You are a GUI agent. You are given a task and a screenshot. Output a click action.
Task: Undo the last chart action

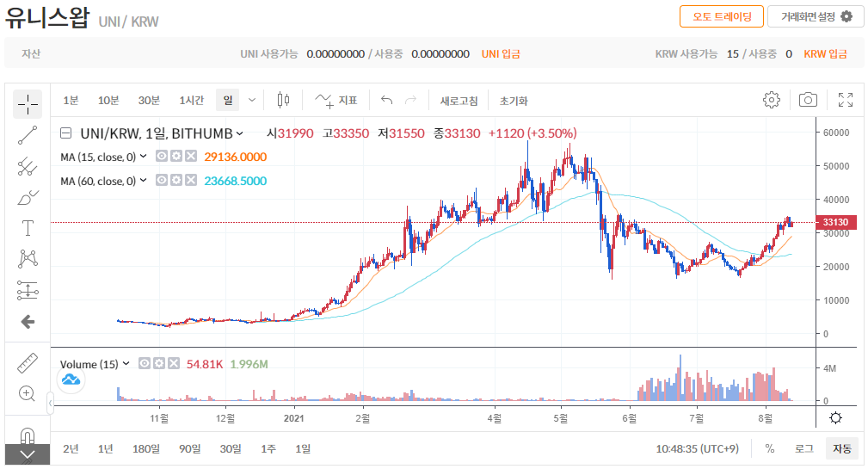[x=386, y=100]
